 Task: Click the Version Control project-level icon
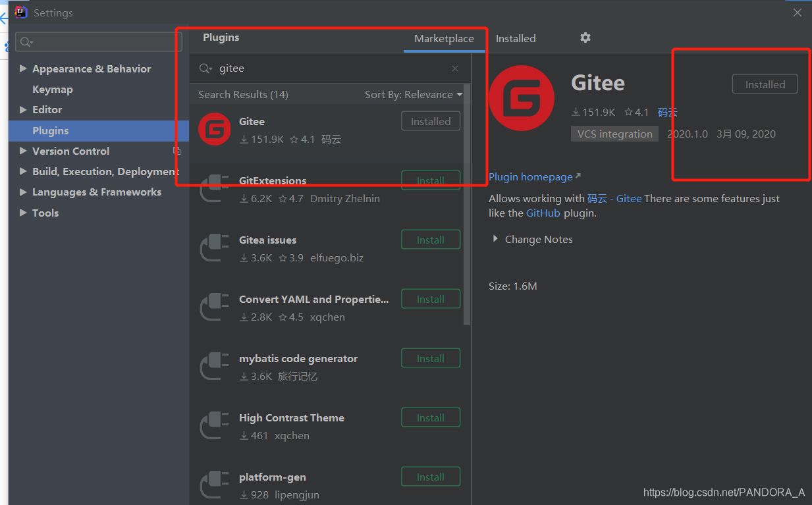(176, 151)
